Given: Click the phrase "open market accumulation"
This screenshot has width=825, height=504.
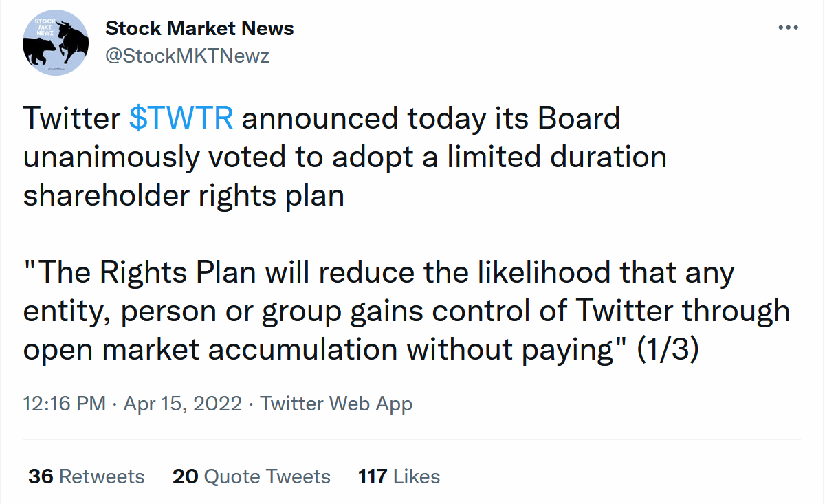Looking at the screenshot, I should pos(210,349).
